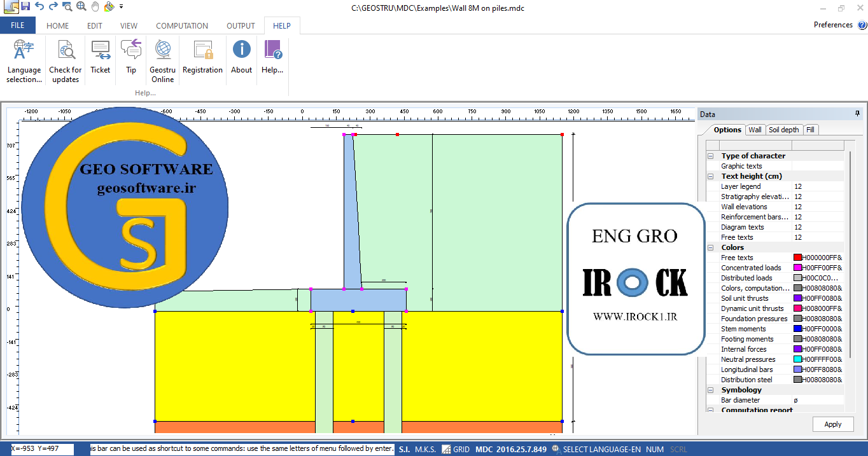The height and width of the screenshot is (456, 868).
Task: Collapse the Colors property group
Action: (711, 247)
